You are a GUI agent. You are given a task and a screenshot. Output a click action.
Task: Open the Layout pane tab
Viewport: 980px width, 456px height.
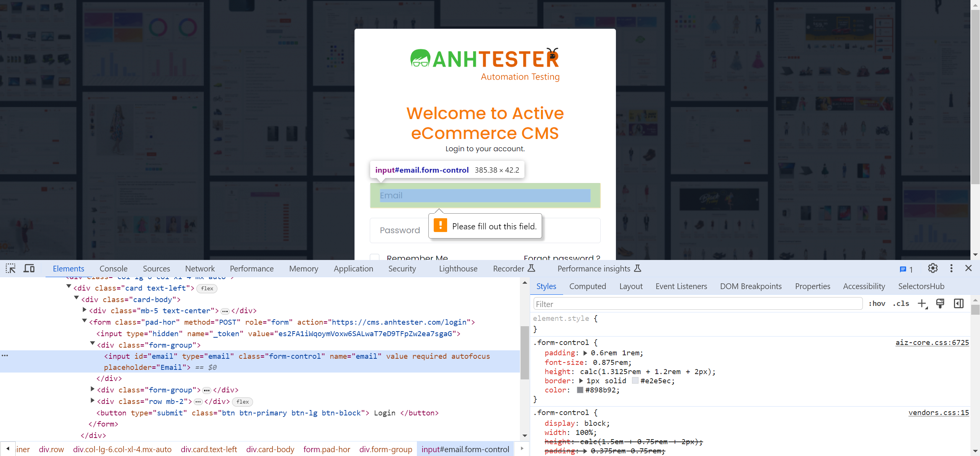coord(631,286)
